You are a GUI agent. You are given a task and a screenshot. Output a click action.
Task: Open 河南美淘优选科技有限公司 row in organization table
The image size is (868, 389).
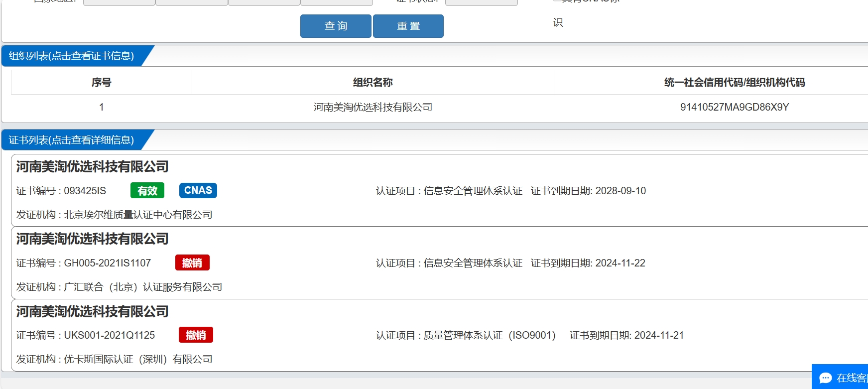pyautogui.click(x=373, y=107)
